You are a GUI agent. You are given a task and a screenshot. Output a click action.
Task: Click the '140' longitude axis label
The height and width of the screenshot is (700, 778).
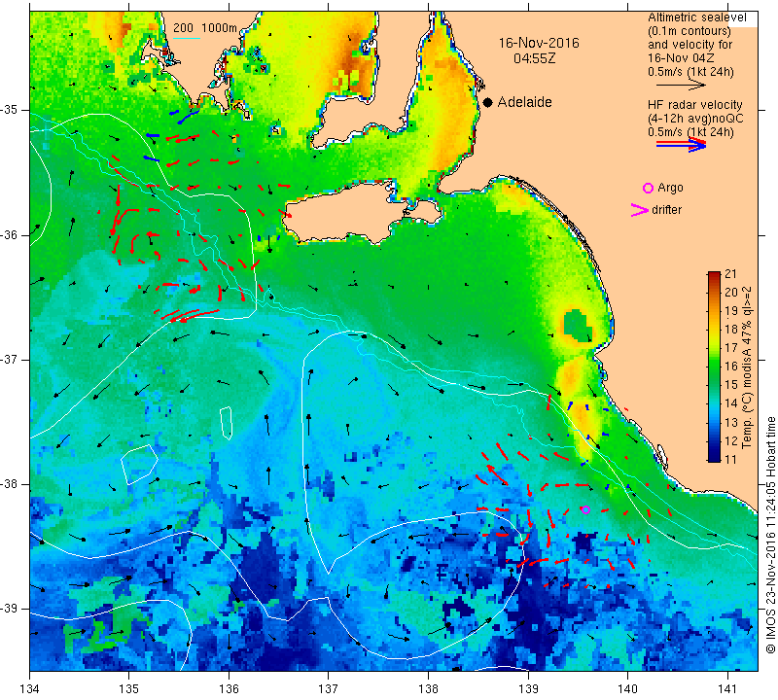coord(627,688)
